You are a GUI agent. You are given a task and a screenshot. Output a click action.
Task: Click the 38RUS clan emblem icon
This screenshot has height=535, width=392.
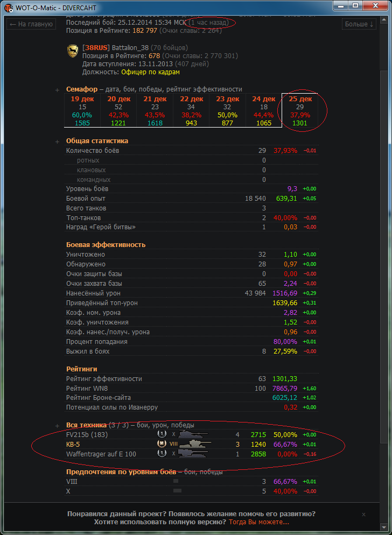(x=73, y=51)
